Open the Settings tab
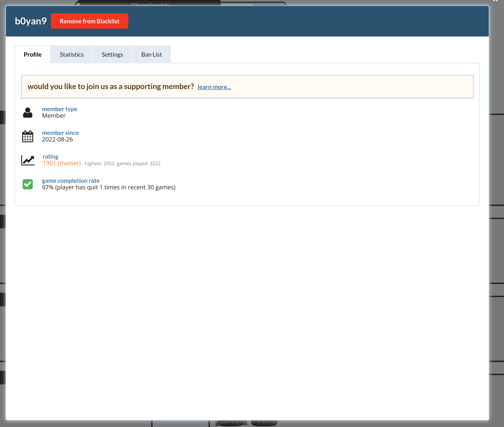The width and height of the screenshot is (504, 427). pos(112,54)
